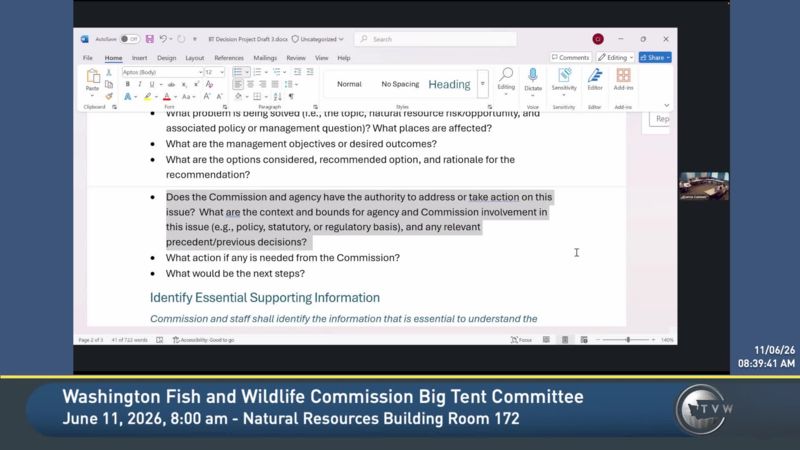
Task: Click the Paste clipboard icon
Action: pos(92,77)
